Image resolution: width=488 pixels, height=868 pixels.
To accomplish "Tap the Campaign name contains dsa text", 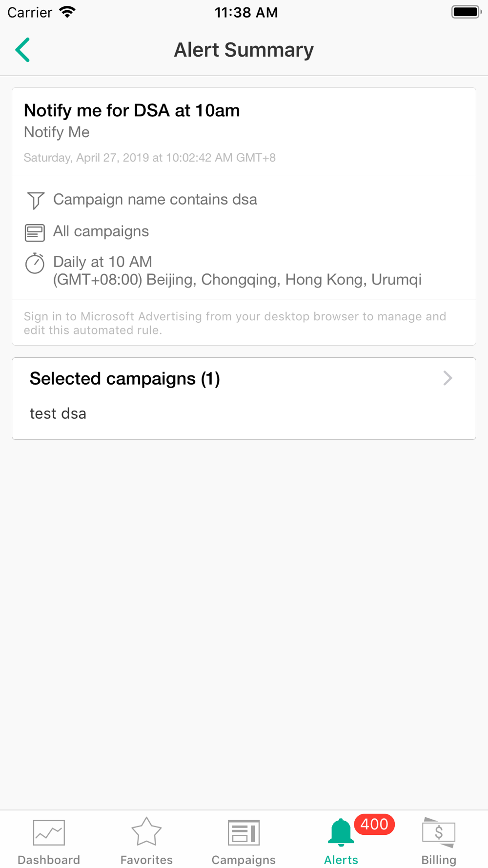I will (155, 199).
